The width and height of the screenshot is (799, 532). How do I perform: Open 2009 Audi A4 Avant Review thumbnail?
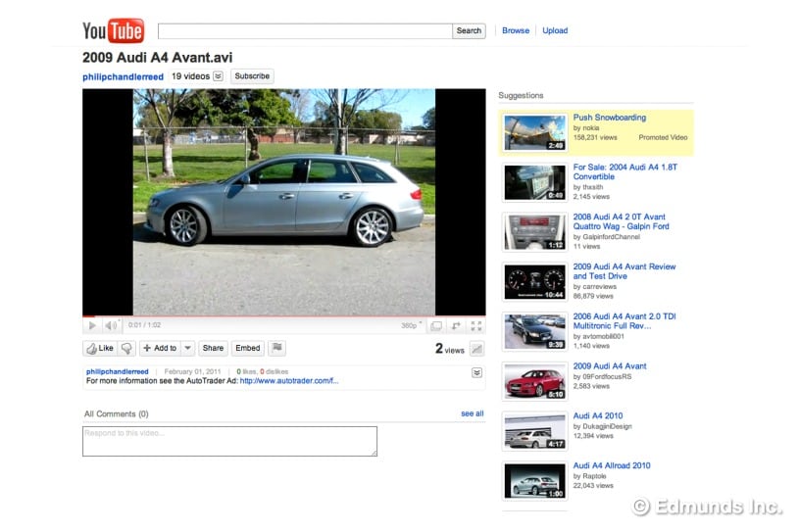(534, 281)
